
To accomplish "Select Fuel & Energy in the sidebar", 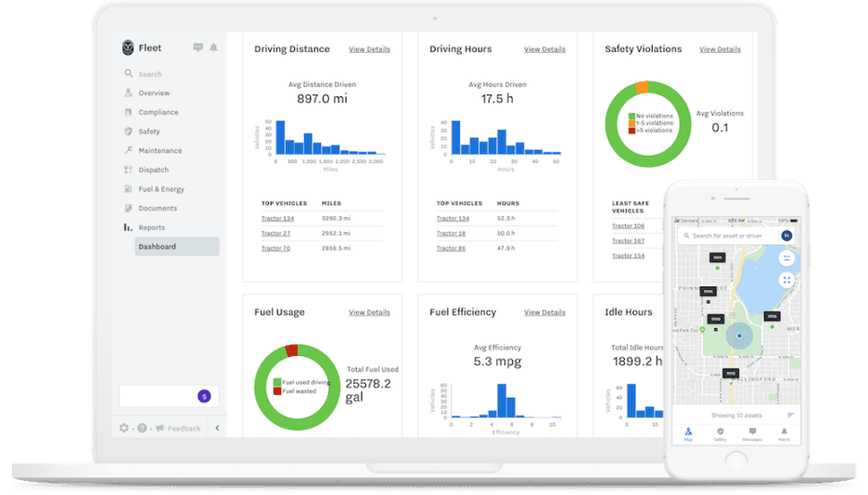I will coord(160,189).
